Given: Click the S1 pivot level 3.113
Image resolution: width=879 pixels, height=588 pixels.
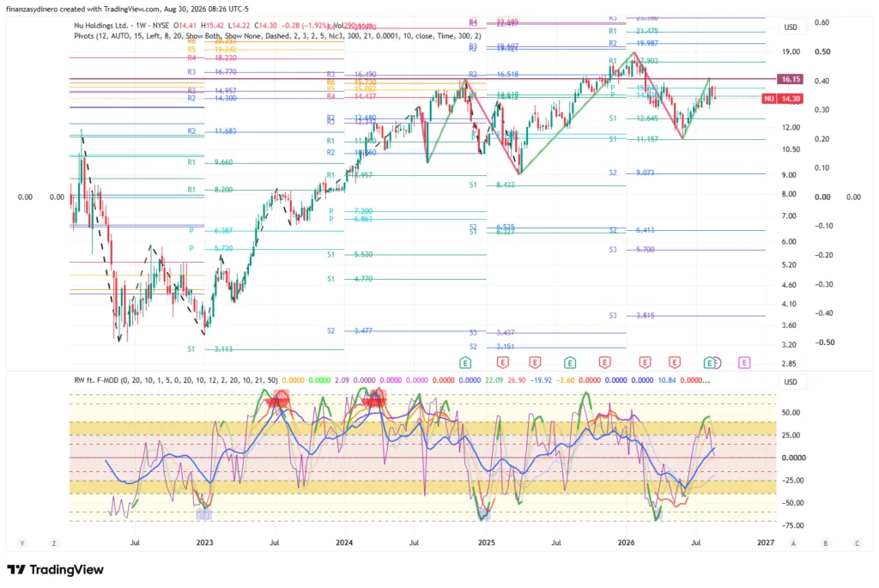Looking at the screenshot, I should point(224,349).
